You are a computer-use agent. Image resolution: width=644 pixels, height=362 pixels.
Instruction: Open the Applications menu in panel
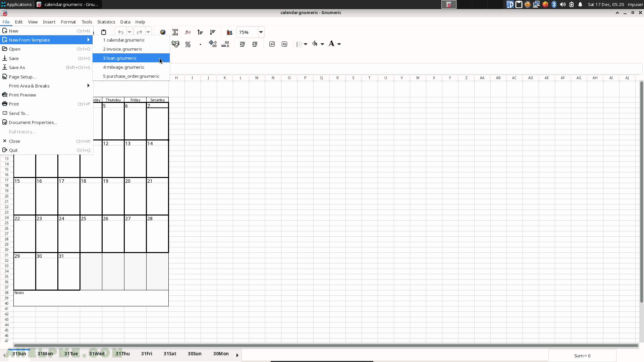pyautogui.click(x=17, y=4)
